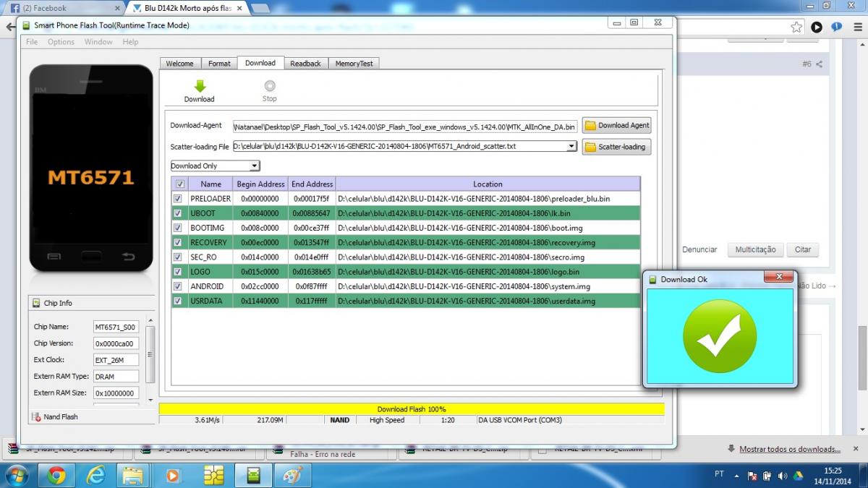Click the Download Agent button

[617, 125]
